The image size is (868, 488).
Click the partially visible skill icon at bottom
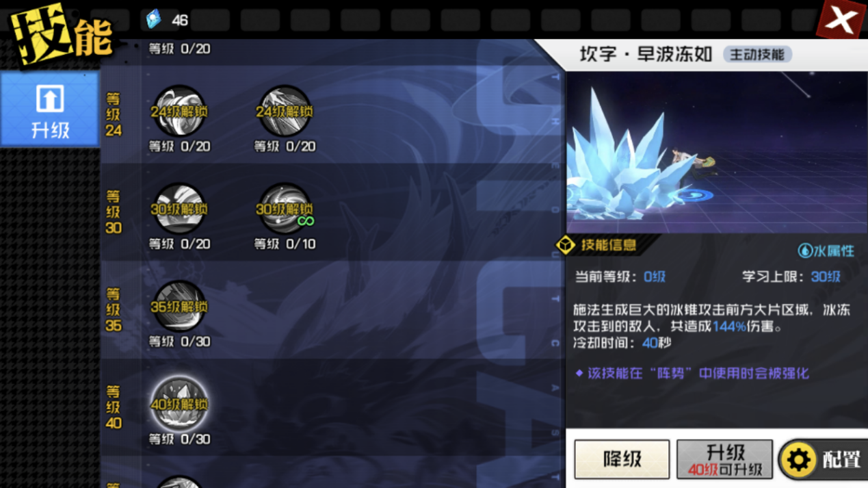click(179, 482)
